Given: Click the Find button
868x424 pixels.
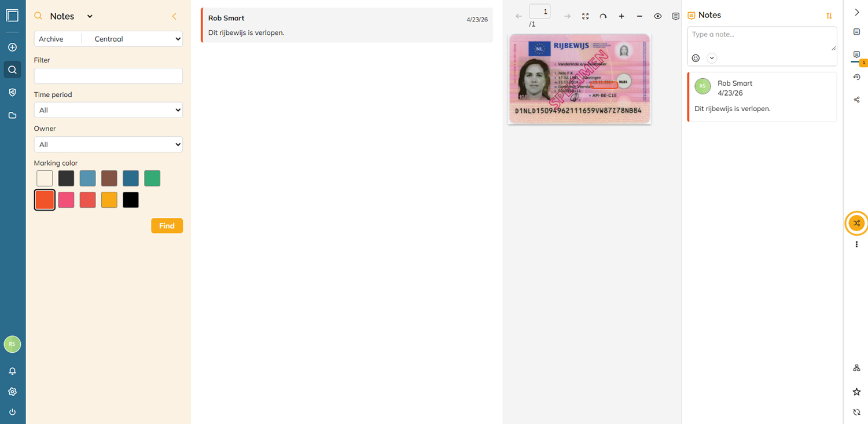Looking at the screenshot, I should pyautogui.click(x=167, y=226).
